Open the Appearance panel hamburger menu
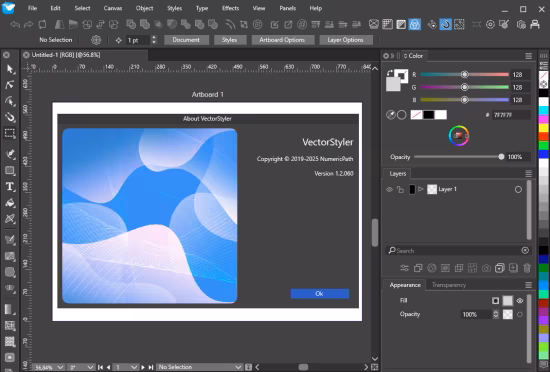Viewport: 550px width, 372px height. point(529,285)
